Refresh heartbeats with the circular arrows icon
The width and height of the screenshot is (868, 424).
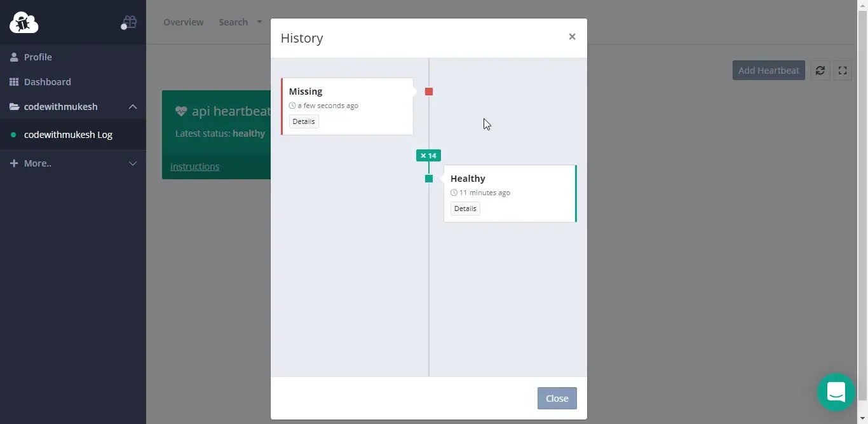[x=820, y=71]
